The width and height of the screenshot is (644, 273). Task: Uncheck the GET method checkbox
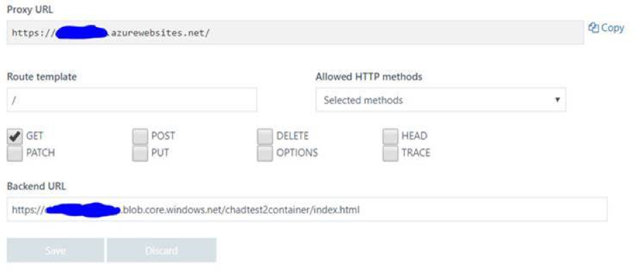pyautogui.click(x=15, y=136)
